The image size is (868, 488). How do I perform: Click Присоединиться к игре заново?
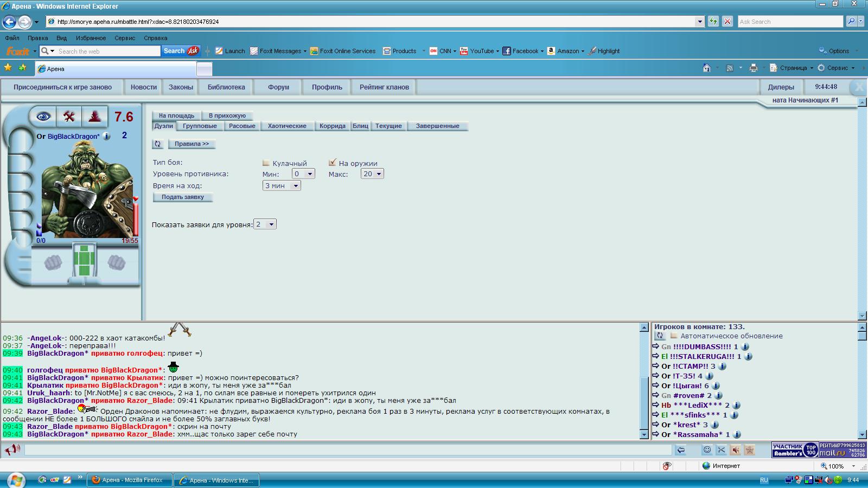pyautogui.click(x=62, y=87)
